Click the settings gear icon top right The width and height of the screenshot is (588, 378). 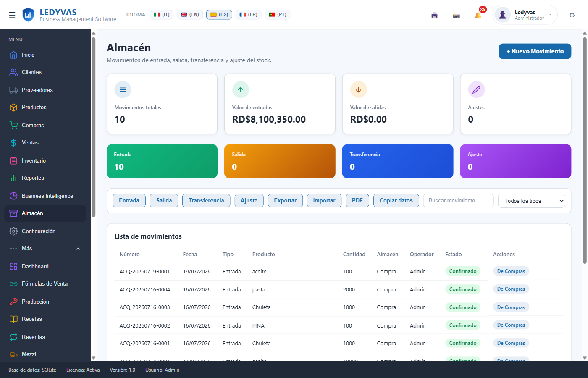pos(572,15)
